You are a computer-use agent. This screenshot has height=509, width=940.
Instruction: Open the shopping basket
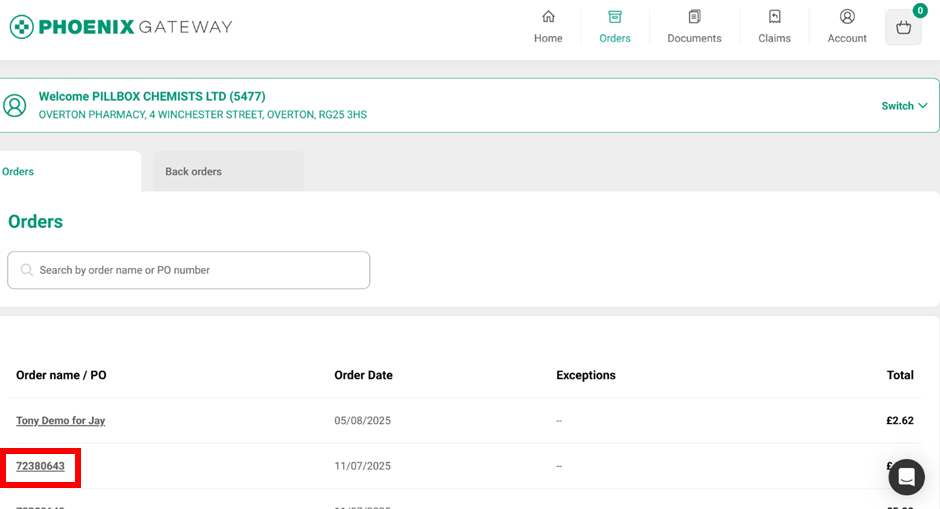903,28
